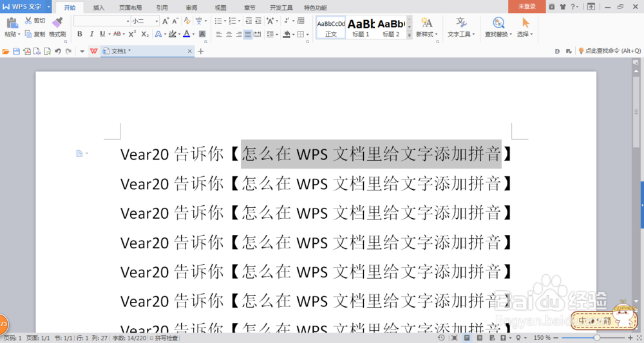Viewport: 644px width, 343px height.
Task: Click the skin (shirt) icon in title bar
Action: (x=562, y=6)
